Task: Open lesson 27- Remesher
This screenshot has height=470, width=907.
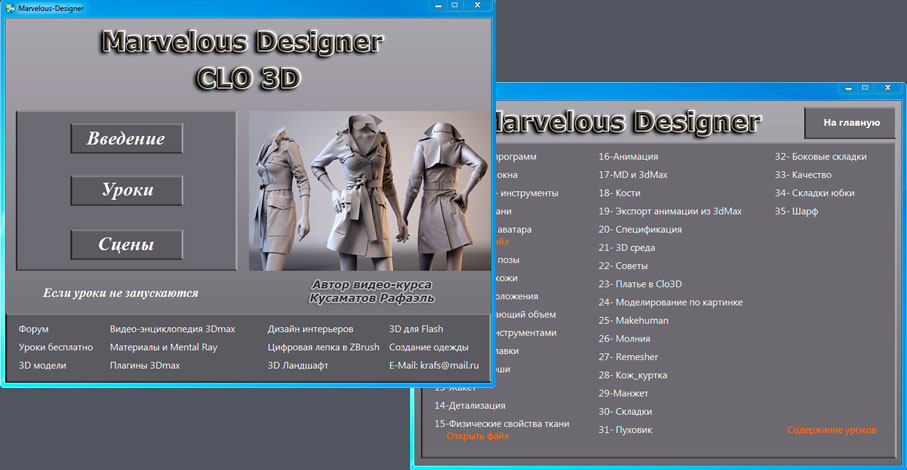Action: pyautogui.click(x=628, y=357)
